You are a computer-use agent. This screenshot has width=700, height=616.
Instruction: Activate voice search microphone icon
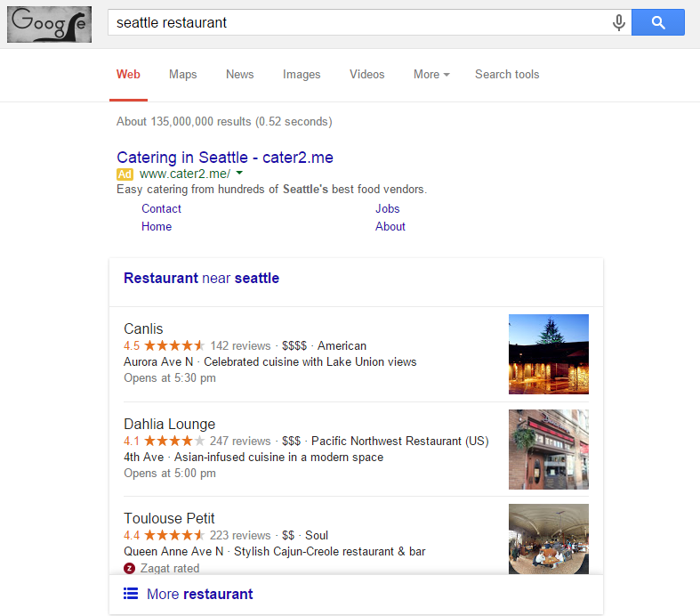(x=619, y=23)
